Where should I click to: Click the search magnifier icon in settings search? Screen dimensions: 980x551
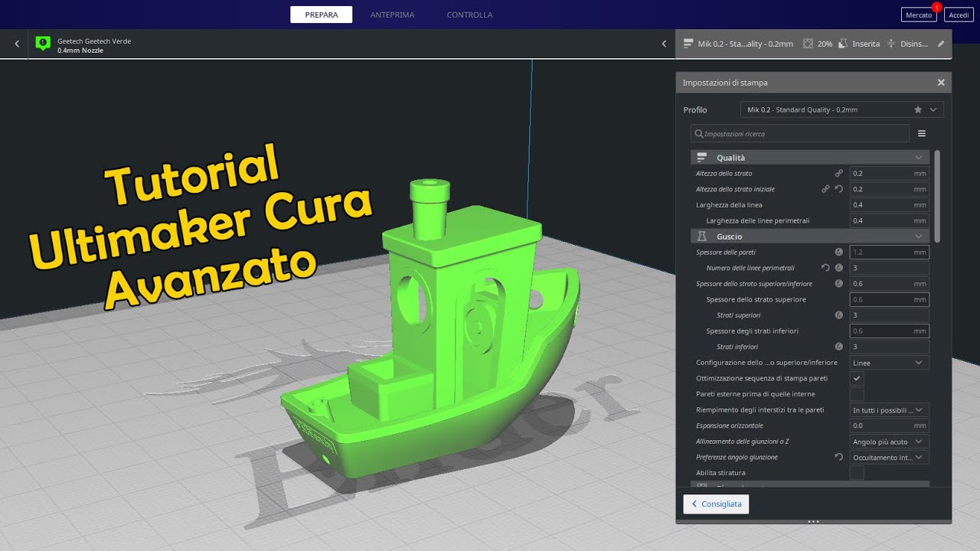pos(698,133)
